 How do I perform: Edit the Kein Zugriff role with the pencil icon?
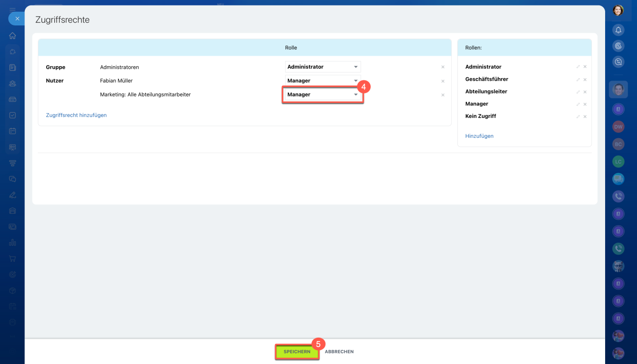click(578, 116)
